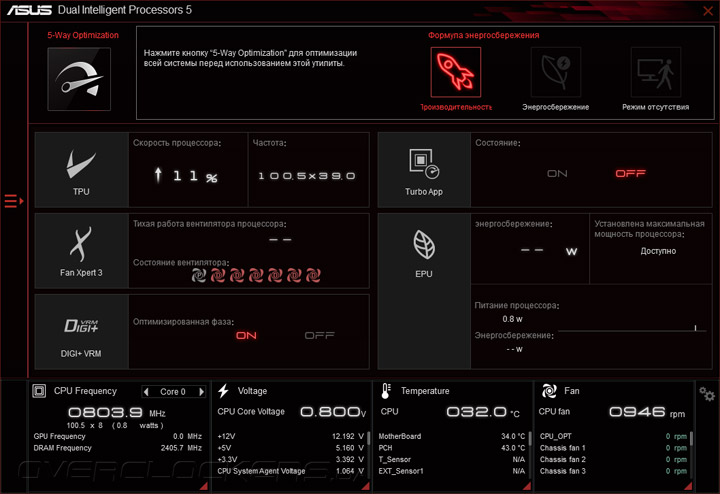The height and width of the screenshot is (494, 720).
Task: Click the Формула энергосбережения heading
Action: 484,35
